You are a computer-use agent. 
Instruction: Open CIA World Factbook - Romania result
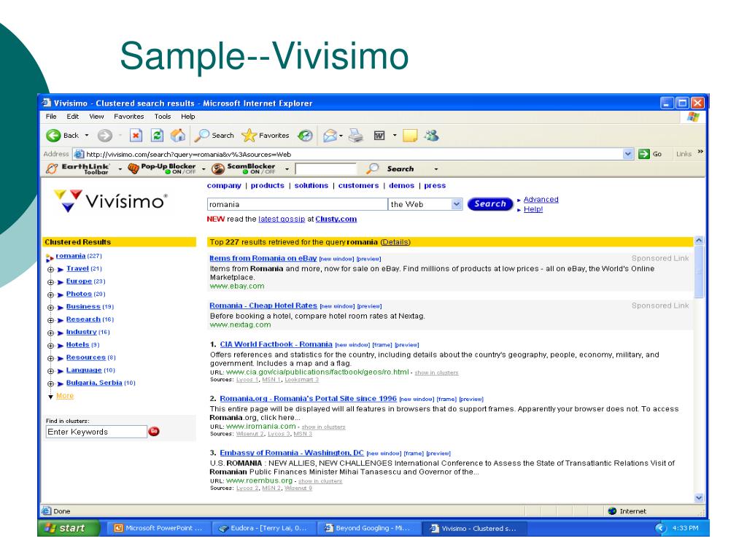[276, 344]
